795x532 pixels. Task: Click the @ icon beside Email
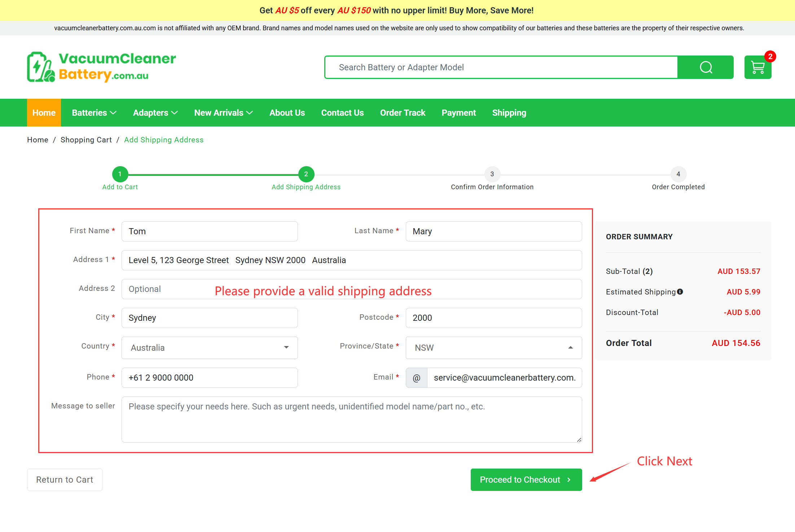[416, 378]
